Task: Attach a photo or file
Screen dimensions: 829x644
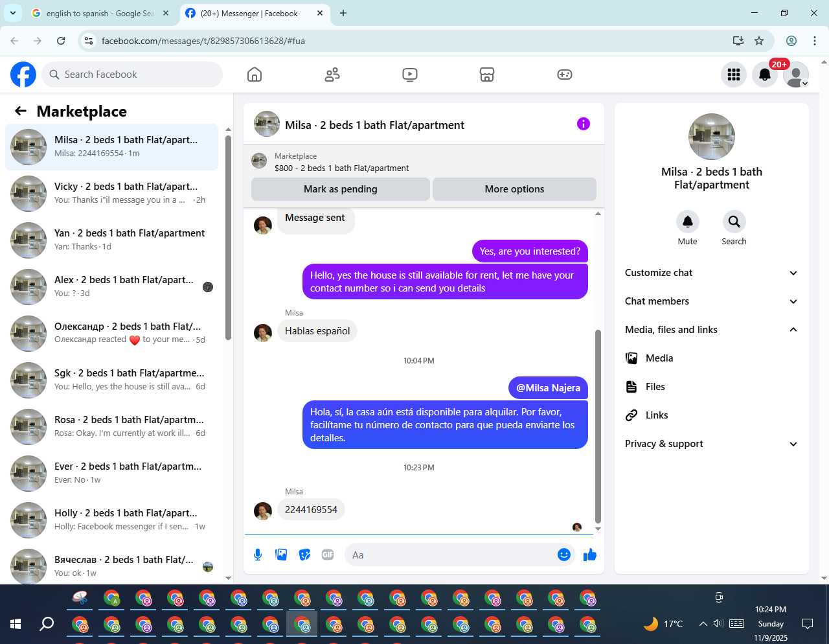Action: click(281, 555)
